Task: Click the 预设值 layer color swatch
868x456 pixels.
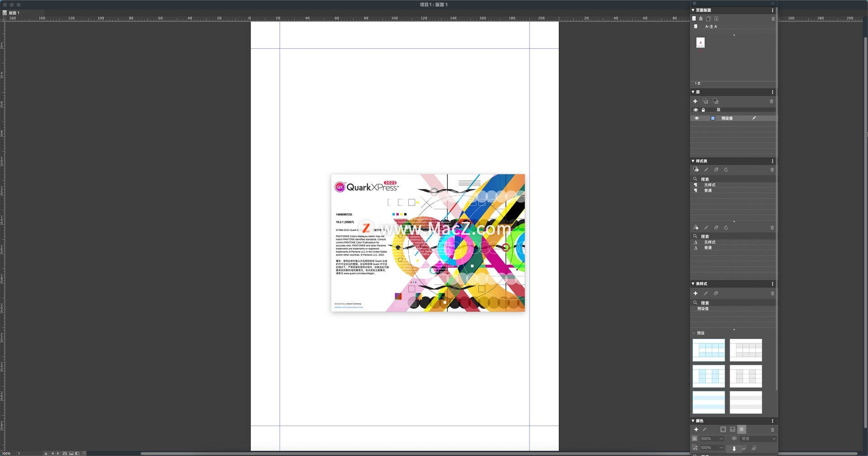Action: (x=713, y=118)
